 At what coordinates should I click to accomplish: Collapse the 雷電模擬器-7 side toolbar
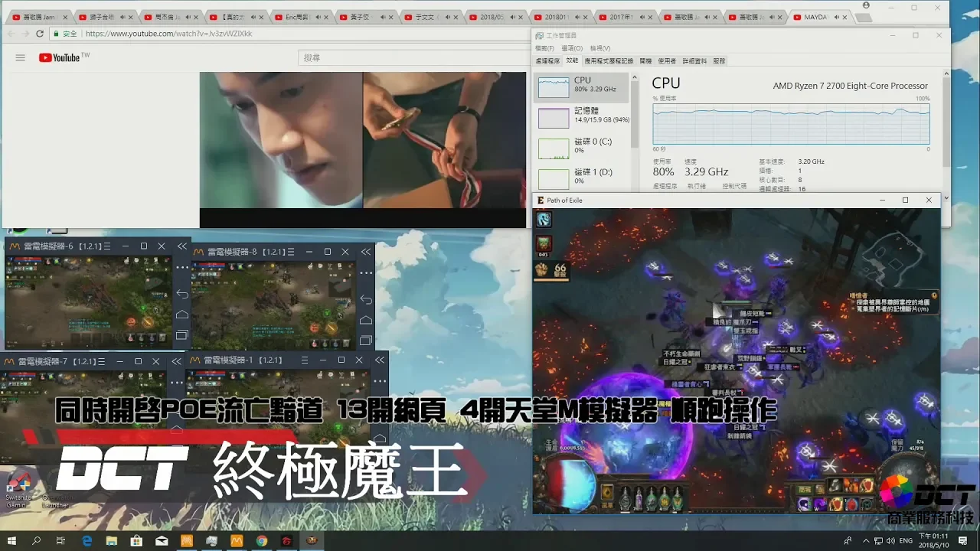point(177,361)
